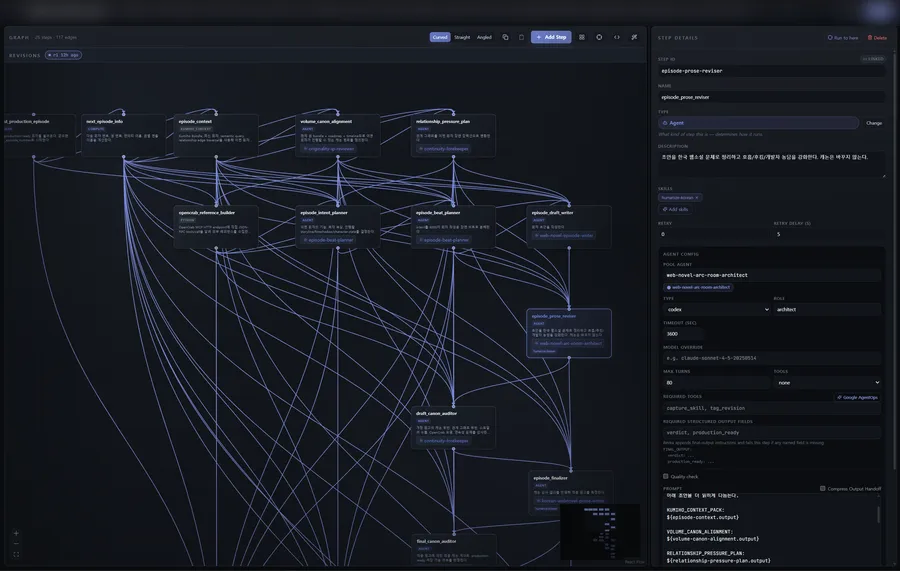Click originality-ip-reviewer chip on volume_canon_alignment
Viewport: 900px width, 571px height.
point(329,149)
